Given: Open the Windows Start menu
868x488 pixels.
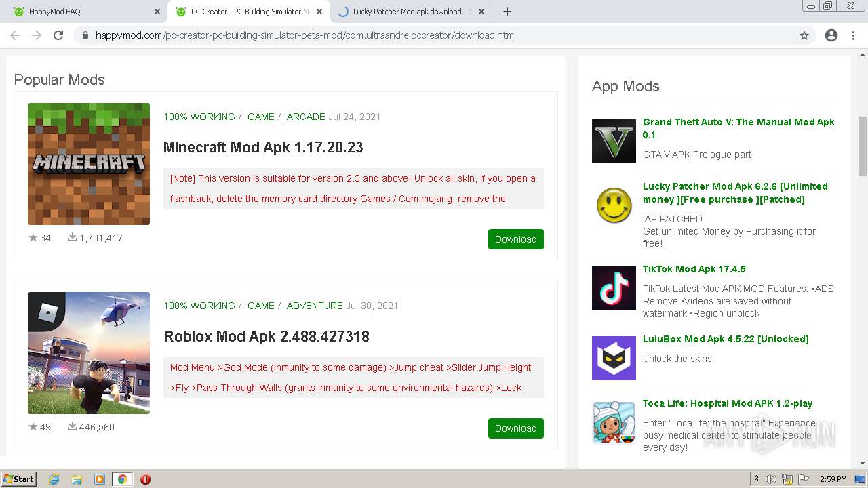Looking at the screenshot, I should click(x=19, y=479).
